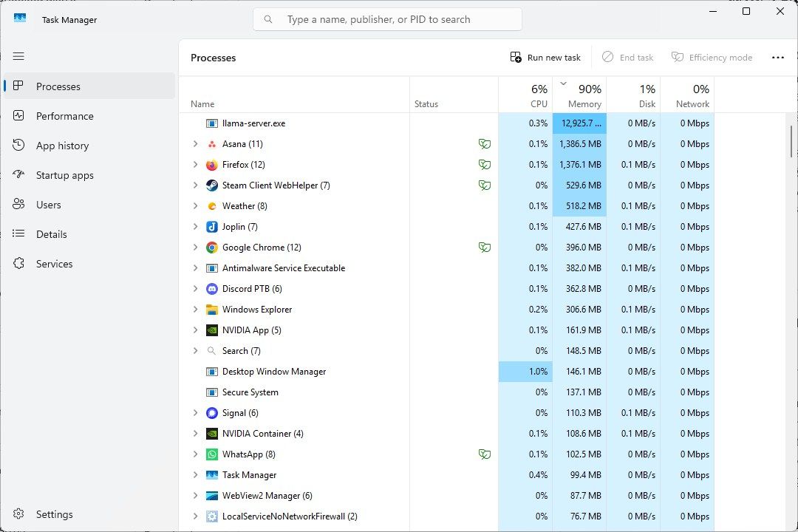Click the WhatsApp icon

pyautogui.click(x=212, y=454)
